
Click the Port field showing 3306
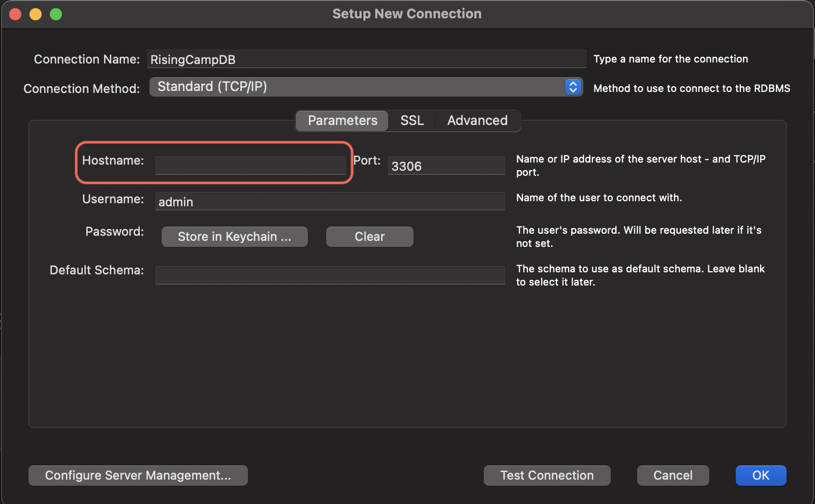tap(447, 166)
